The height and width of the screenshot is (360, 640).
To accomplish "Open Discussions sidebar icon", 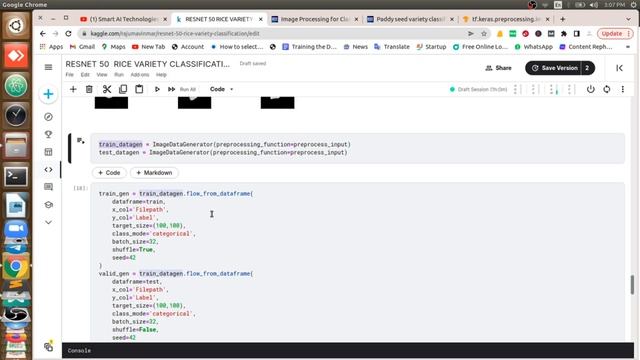I will tap(48, 187).
